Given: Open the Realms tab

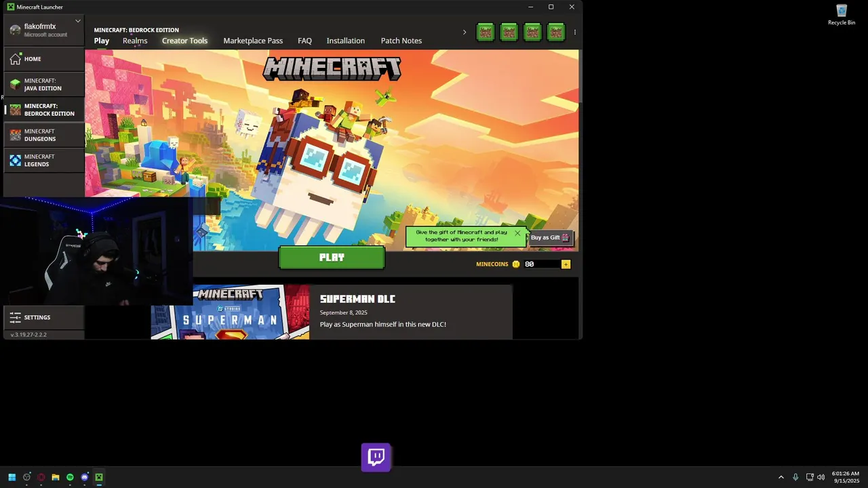Looking at the screenshot, I should [x=135, y=41].
